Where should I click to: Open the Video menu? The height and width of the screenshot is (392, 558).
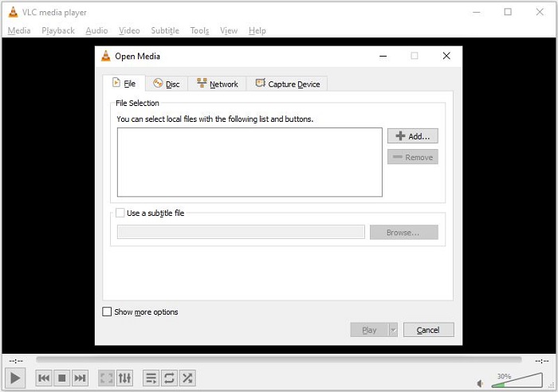click(129, 30)
